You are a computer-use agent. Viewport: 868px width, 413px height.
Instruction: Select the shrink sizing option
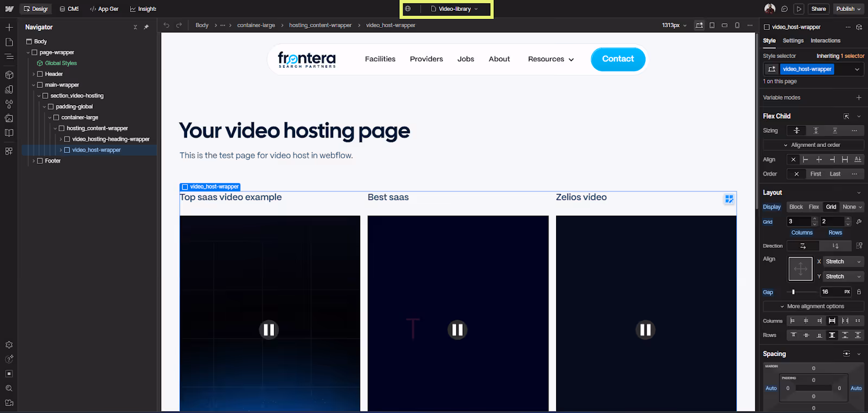coord(797,131)
